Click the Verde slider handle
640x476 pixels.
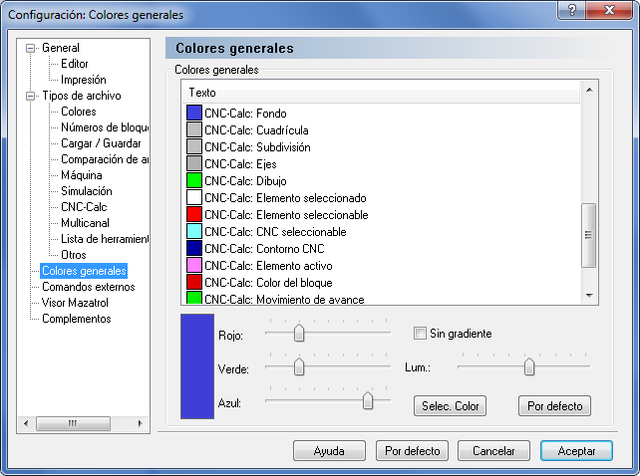pos(299,367)
